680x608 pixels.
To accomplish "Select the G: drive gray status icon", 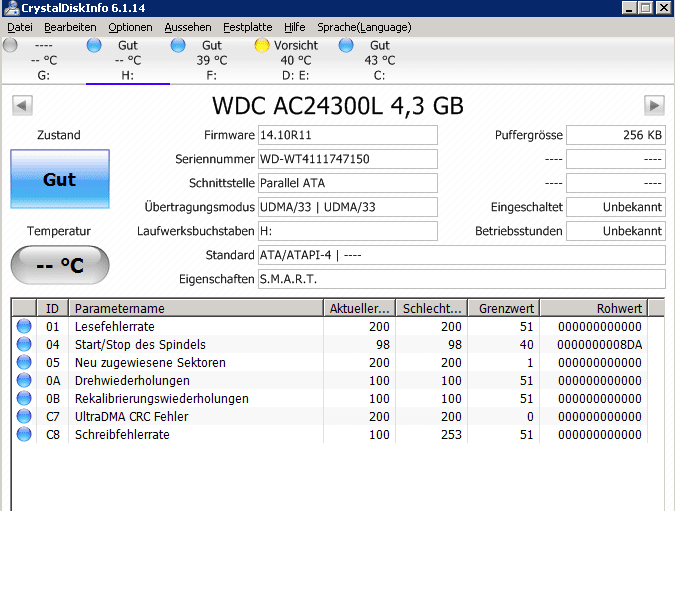I will click(10, 45).
